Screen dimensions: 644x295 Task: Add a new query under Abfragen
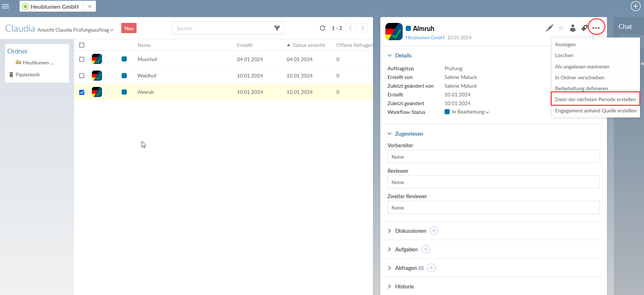[x=432, y=268]
